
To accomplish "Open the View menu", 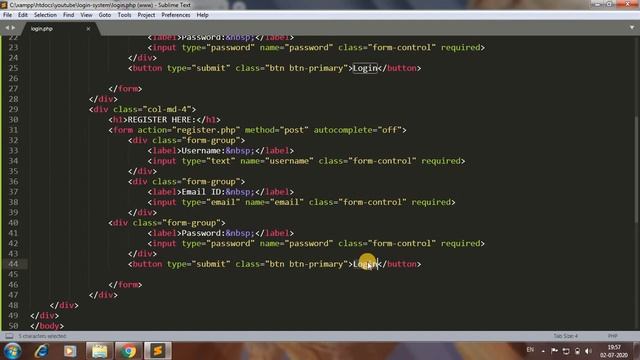I will [86, 15].
